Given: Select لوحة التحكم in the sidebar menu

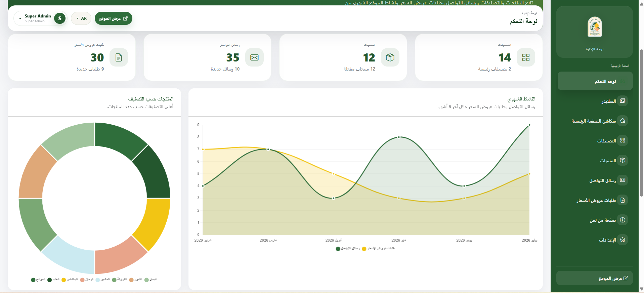Looking at the screenshot, I should [x=595, y=81].
